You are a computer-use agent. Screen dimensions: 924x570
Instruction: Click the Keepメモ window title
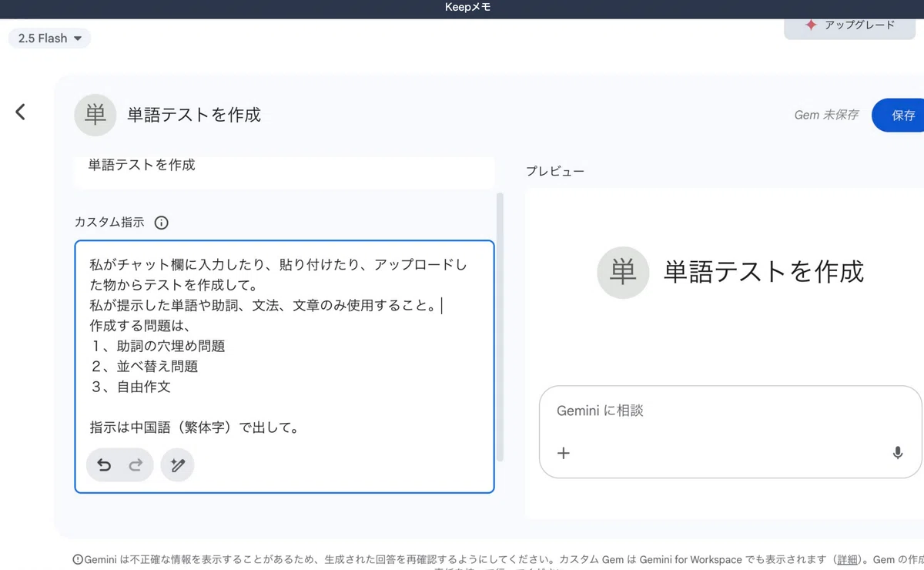coord(467,8)
